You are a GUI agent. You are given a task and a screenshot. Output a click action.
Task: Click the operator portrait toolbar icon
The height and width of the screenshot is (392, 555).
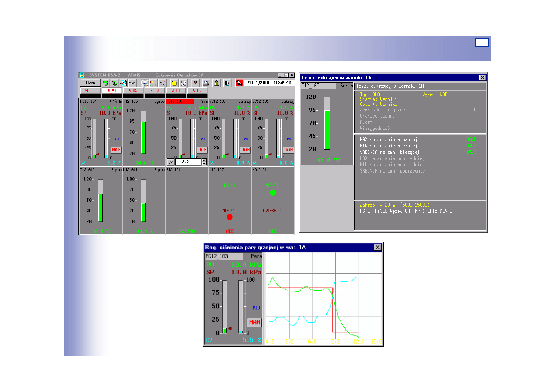[x=227, y=83]
